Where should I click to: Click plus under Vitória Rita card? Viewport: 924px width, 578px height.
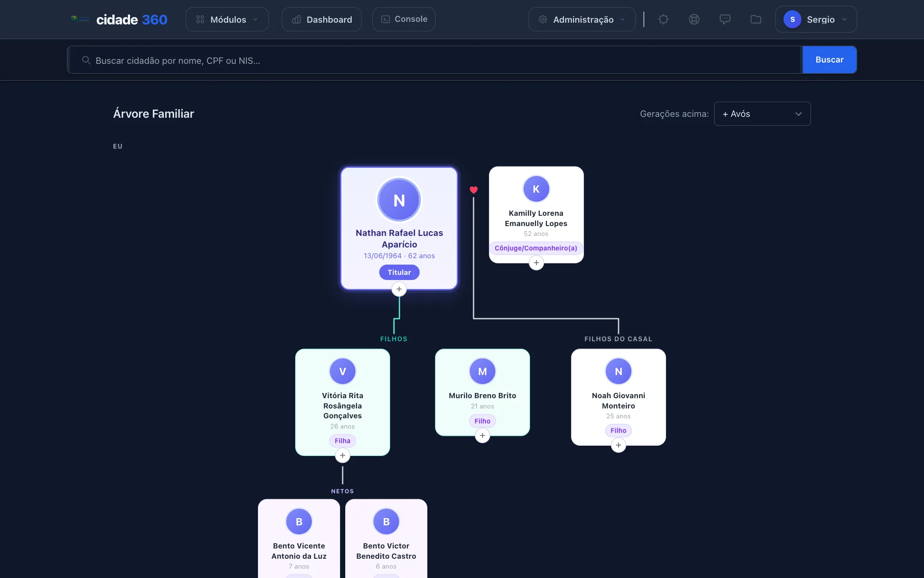point(343,455)
